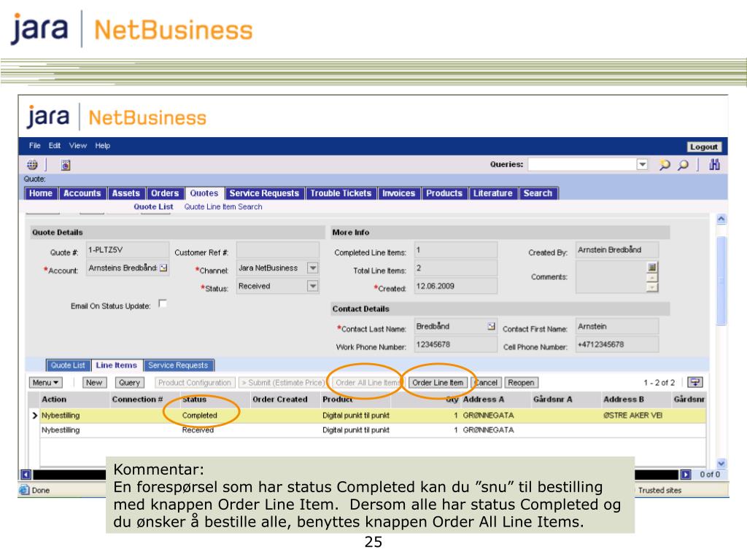Image resolution: width=747 pixels, height=560 pixels.
Task: Click the Logout button
Action: [704, 147]
